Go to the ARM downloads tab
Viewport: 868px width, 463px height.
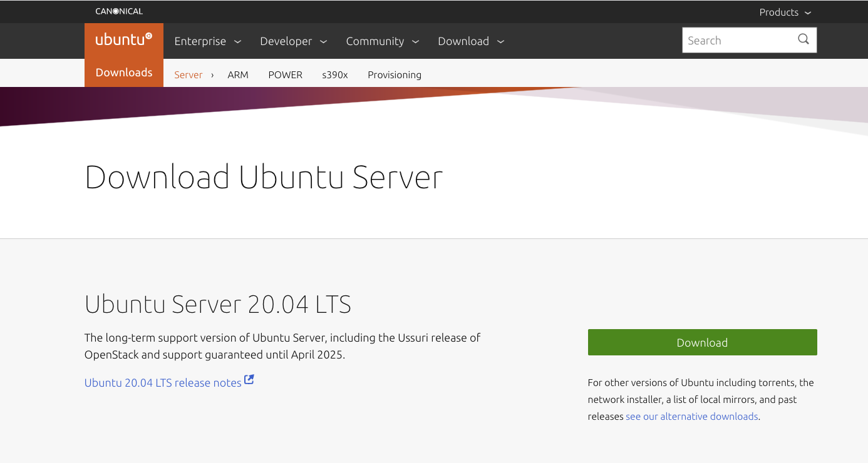point(238,75)
